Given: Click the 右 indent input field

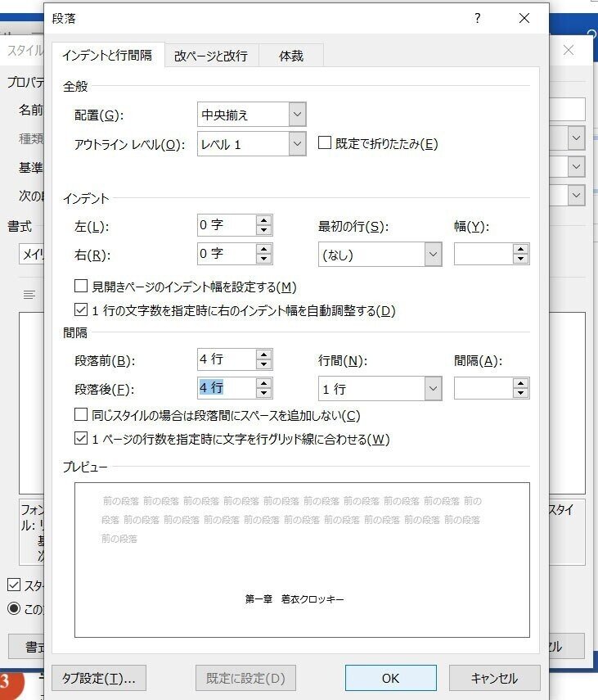Looking at the screenshot, I should coord(227,254).
